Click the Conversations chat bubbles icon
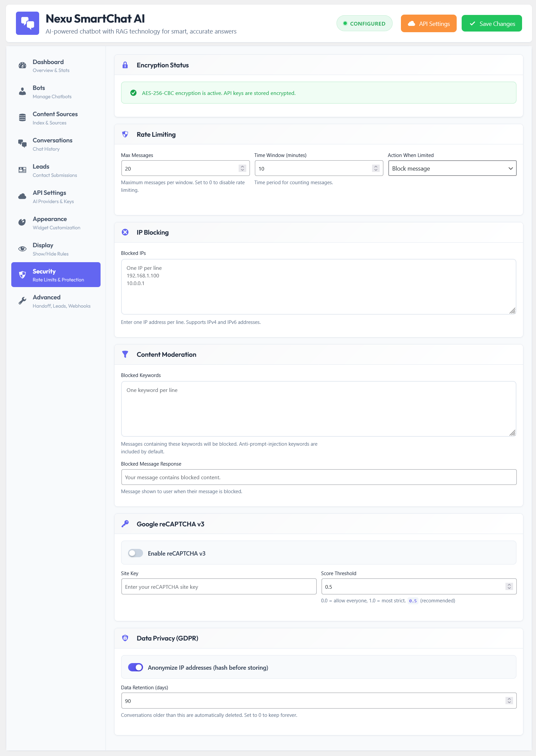 tap(22, 144)
